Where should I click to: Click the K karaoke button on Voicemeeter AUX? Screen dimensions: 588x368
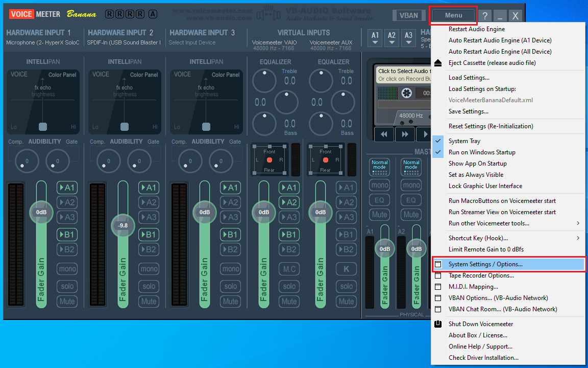point(346,269)
